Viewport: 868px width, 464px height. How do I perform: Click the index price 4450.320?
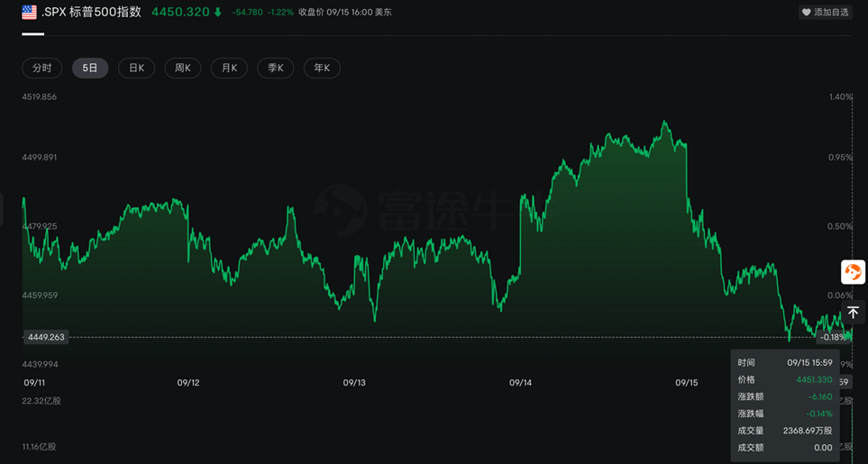click(x=180, y=13)
